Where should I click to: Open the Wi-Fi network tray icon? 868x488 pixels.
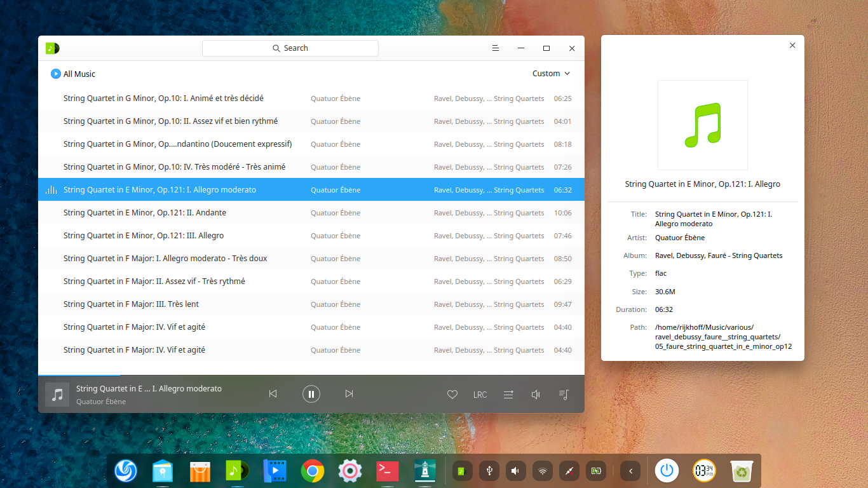click(x=543, y=471)
